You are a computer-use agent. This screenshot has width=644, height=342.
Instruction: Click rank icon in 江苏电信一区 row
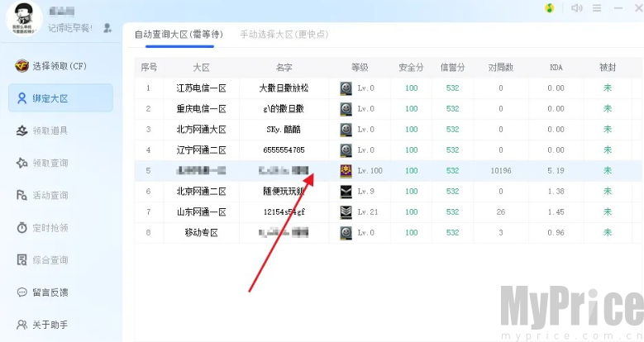coord(346,88)
